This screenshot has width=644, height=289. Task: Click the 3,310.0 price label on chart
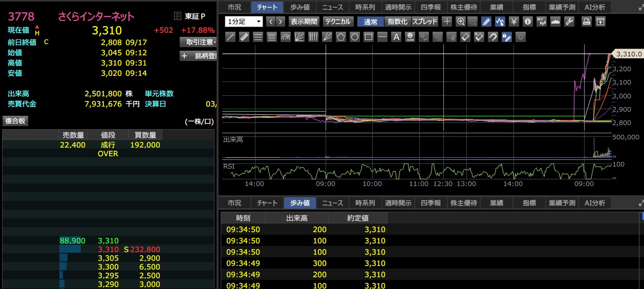[628, 54]
